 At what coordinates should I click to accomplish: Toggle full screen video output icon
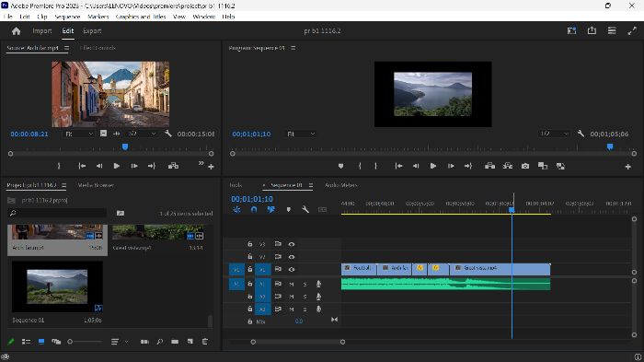[632, 30]
